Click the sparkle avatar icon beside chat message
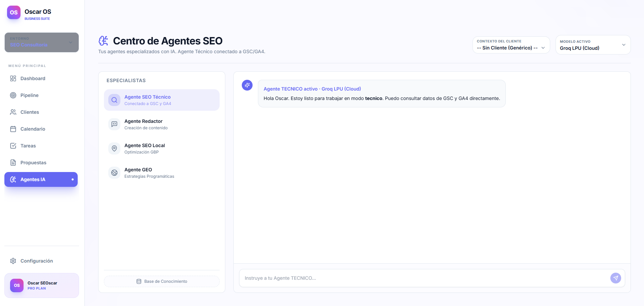 (x=247, y=85)
